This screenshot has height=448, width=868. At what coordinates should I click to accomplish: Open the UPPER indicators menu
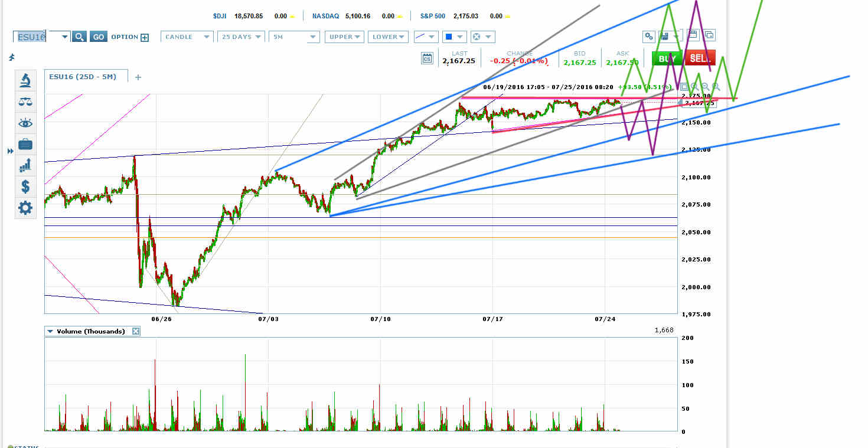tap(344, 37)
